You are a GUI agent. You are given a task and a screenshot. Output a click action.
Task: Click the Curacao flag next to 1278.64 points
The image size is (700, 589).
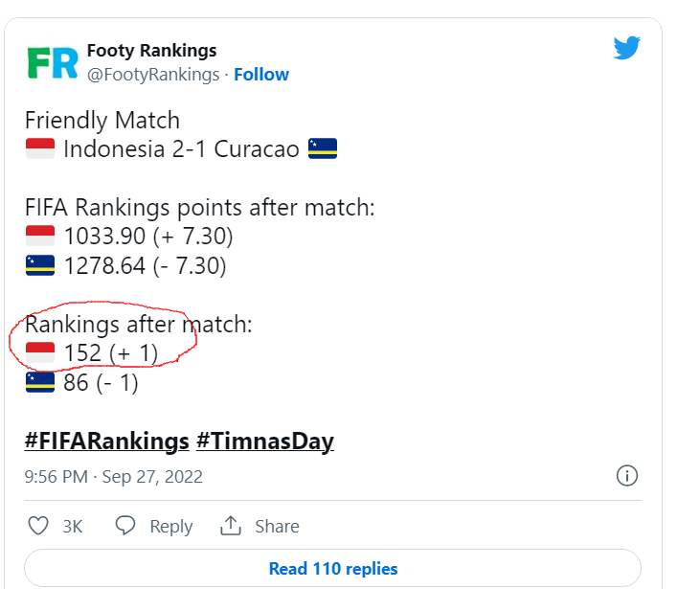point(39,265)
